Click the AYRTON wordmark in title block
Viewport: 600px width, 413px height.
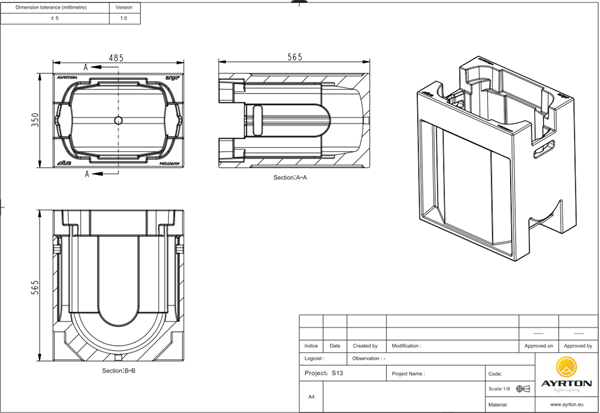566,383
